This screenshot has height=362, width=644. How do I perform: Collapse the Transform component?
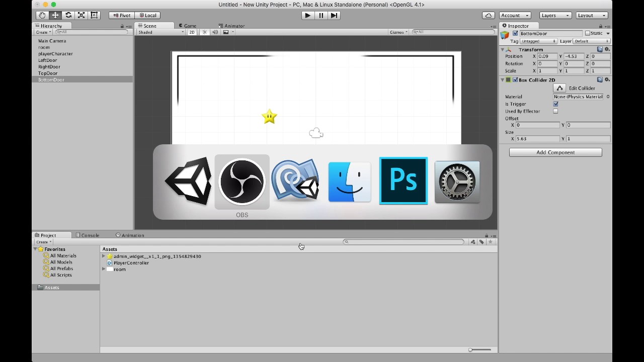[502, 50]
